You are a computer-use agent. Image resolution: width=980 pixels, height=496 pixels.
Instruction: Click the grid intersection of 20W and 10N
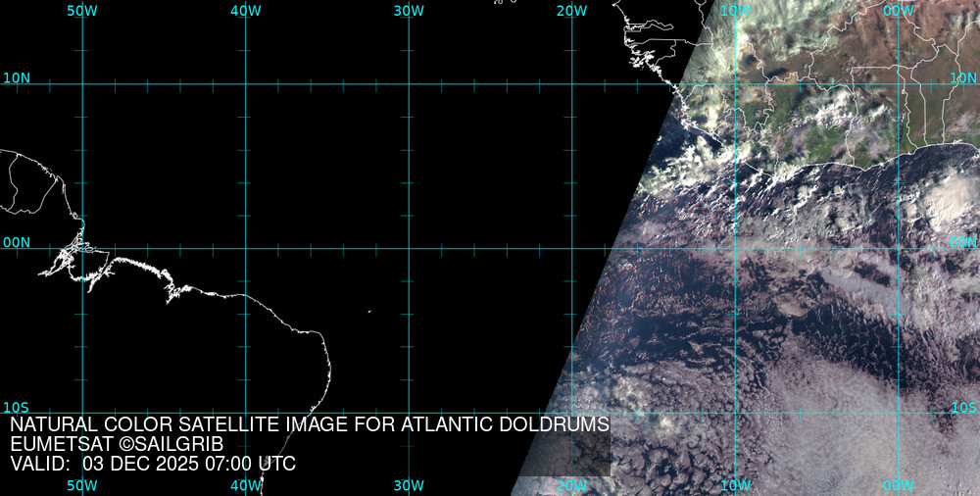(571, 84)
